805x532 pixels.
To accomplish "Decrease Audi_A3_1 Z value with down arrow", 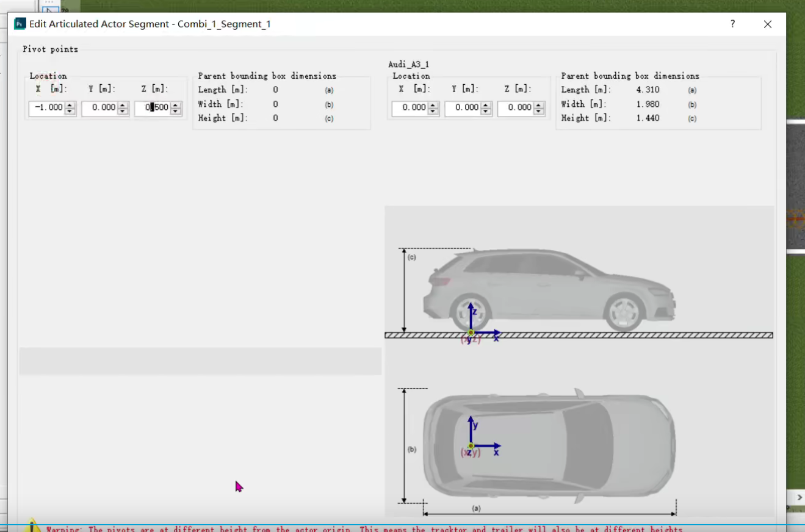I will pyautogui.click(x=540, y=112).
